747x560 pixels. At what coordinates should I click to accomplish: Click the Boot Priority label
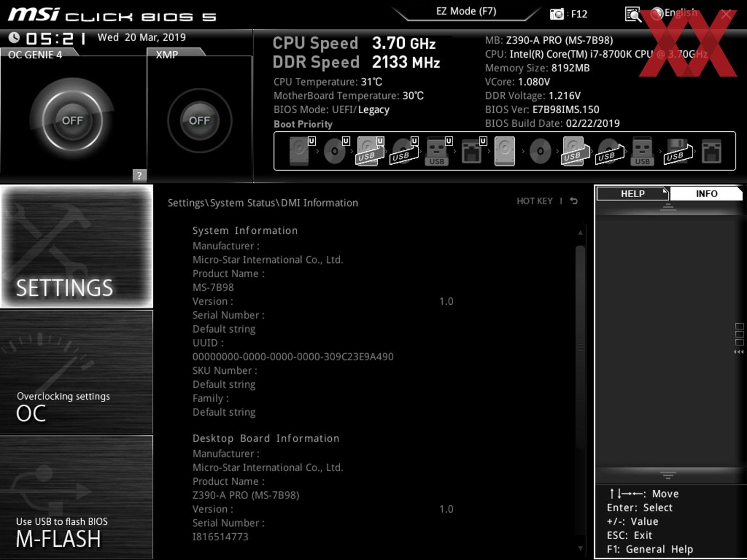[303, 124]
